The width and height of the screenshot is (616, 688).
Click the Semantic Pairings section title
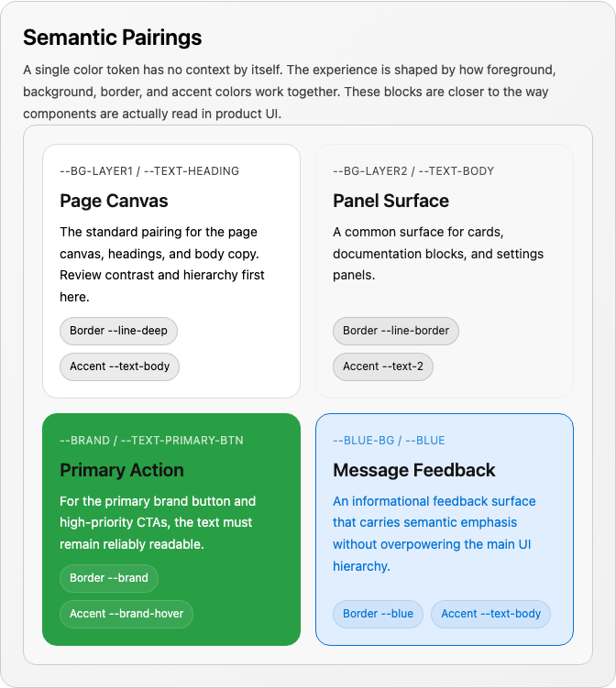click(x=113, y=38)
